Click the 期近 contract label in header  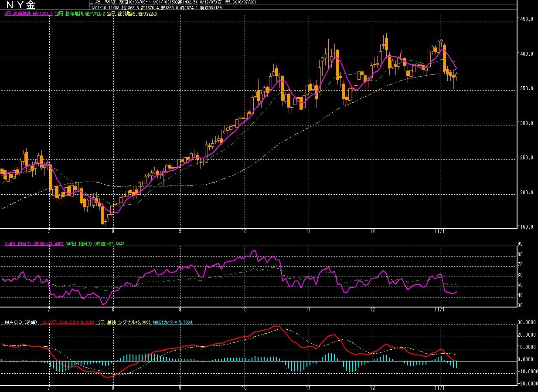[x=110, y=2]
